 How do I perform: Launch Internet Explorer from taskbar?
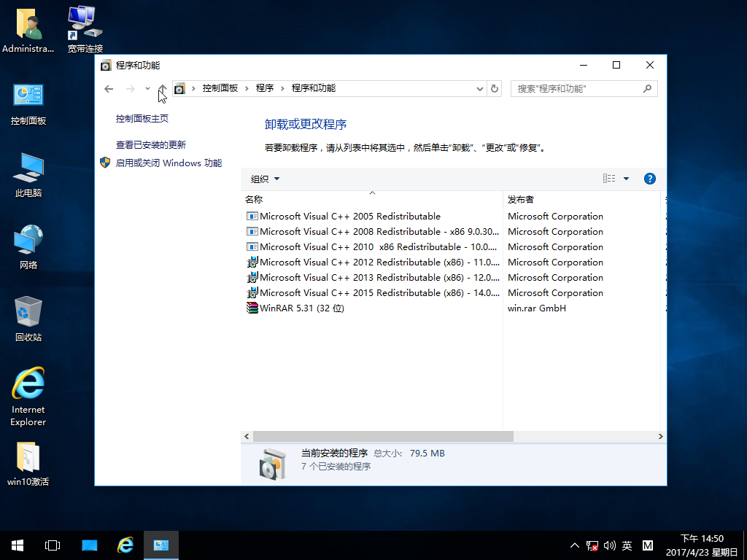coord(125,545)
